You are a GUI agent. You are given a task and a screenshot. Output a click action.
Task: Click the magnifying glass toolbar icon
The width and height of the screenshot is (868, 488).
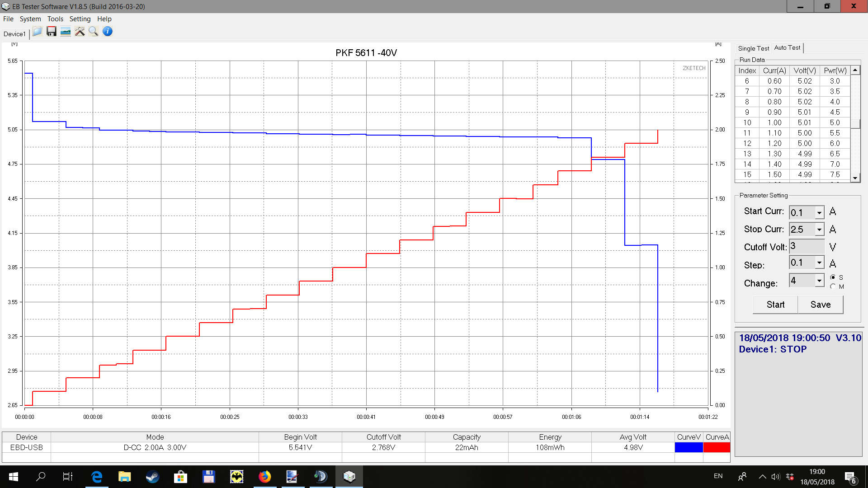(94, 32)
